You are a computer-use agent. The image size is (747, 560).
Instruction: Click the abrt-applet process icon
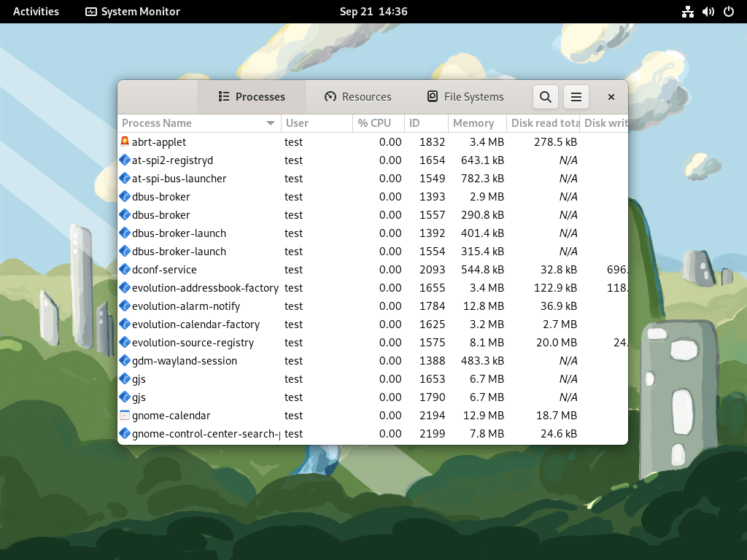pos(125,141)
